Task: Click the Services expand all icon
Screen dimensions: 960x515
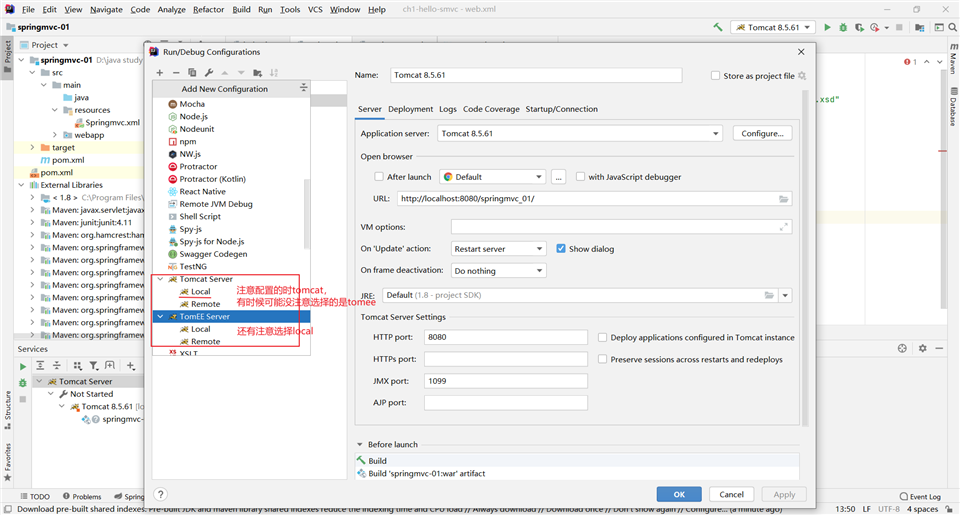Action: 40,366
